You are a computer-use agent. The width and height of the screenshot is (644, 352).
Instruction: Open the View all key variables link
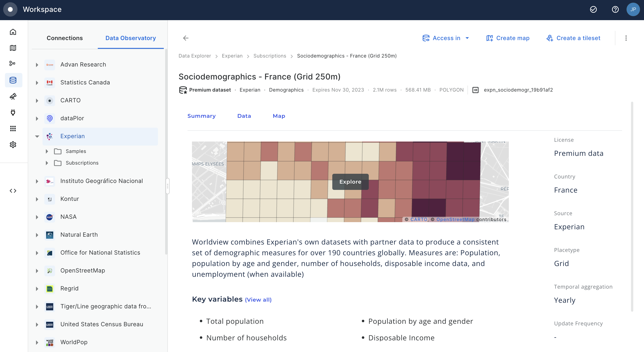[258, 300]
